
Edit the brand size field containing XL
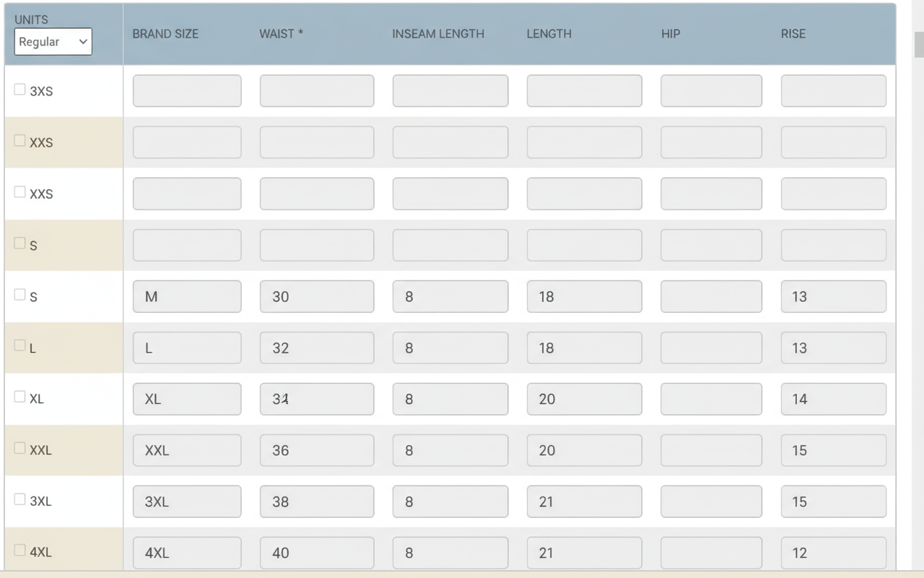click(187, 399)
